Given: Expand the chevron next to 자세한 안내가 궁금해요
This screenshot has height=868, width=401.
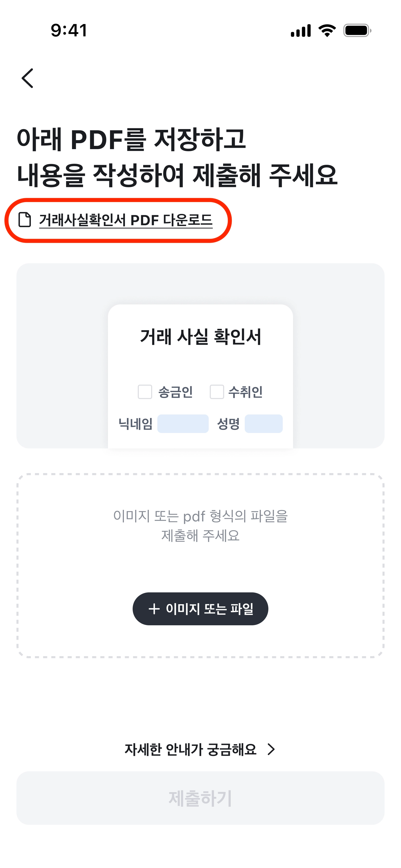Looking at the screenshot, I should tap(271, 749).
